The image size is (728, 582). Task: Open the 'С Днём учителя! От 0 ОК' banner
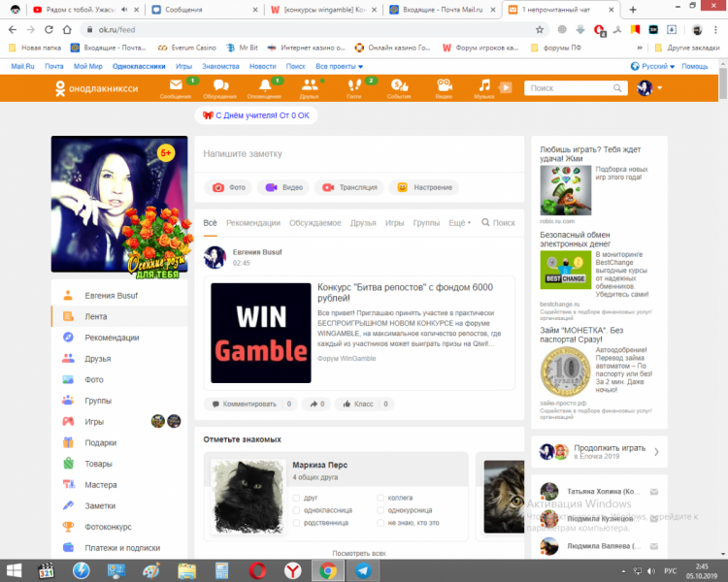(256, 115)
